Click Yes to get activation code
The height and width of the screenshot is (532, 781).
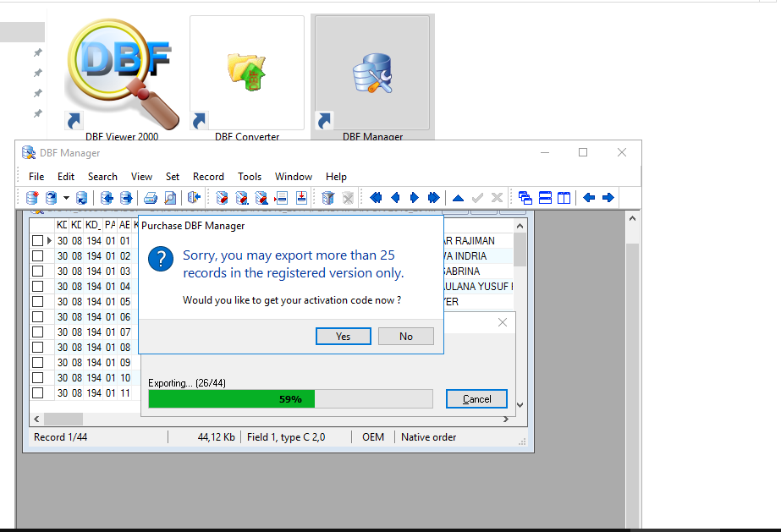point(344,337)
